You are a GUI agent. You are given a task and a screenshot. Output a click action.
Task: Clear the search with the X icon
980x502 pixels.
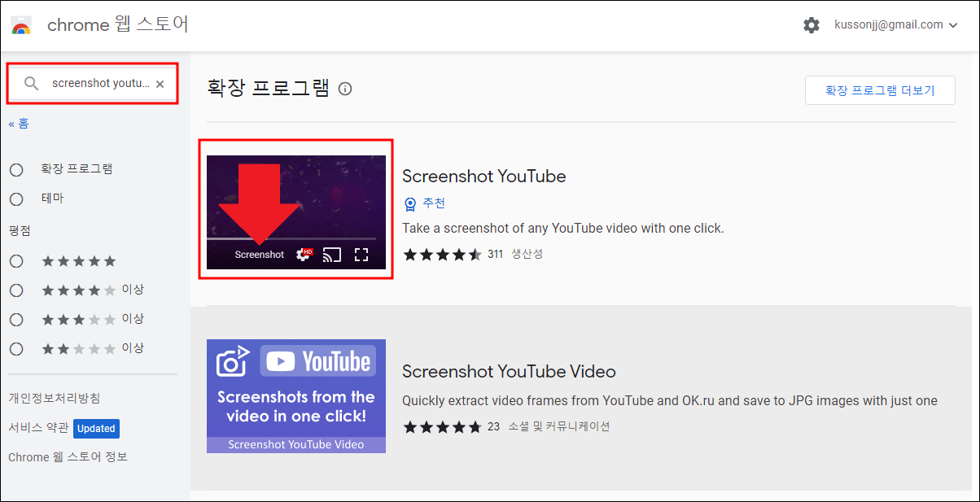click(160, 84)
